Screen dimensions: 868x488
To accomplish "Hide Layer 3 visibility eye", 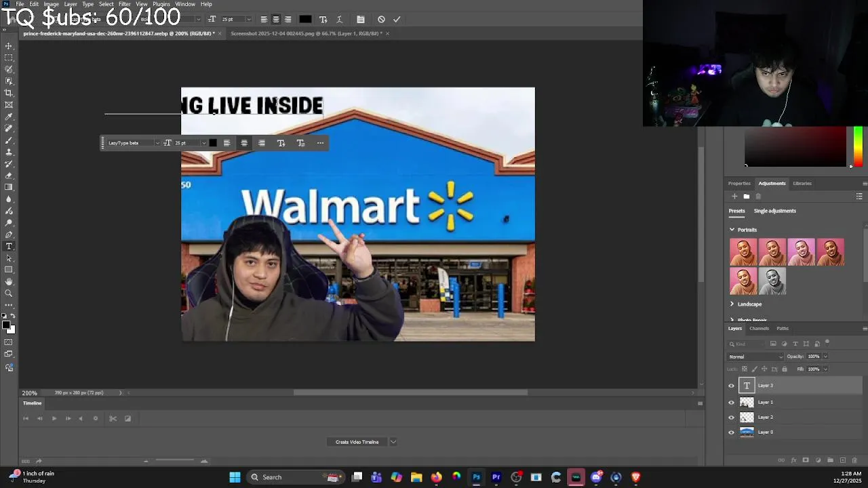I will tap(731, 386).
